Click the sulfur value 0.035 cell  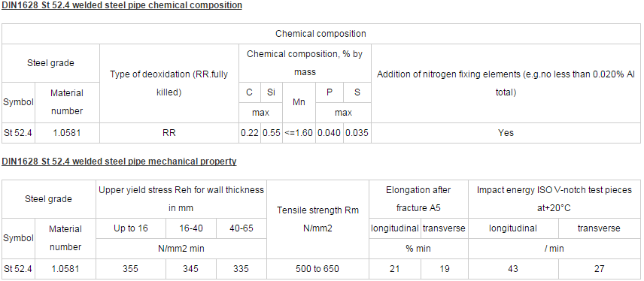[x=357, y=133]
